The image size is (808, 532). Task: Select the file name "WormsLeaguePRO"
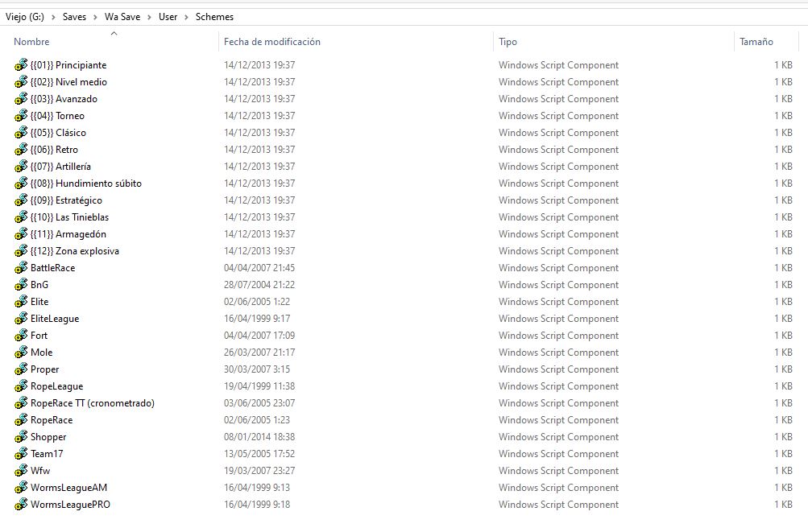pyautogui.click(x=70, y=505)
